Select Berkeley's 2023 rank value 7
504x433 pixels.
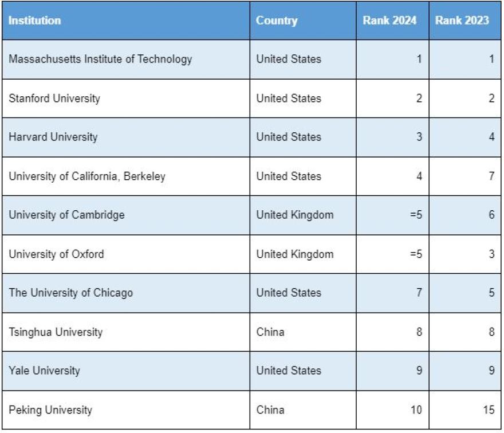point(491,176)
